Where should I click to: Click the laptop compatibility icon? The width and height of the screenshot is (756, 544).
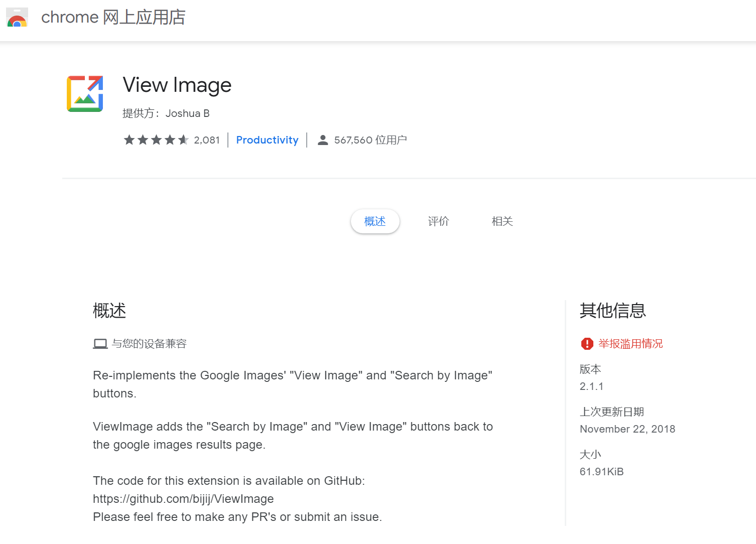point(100,344)
